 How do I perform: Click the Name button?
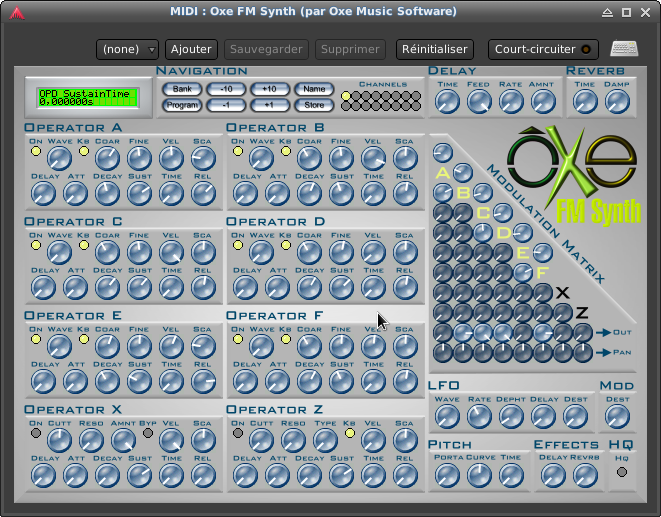(314, 89)
